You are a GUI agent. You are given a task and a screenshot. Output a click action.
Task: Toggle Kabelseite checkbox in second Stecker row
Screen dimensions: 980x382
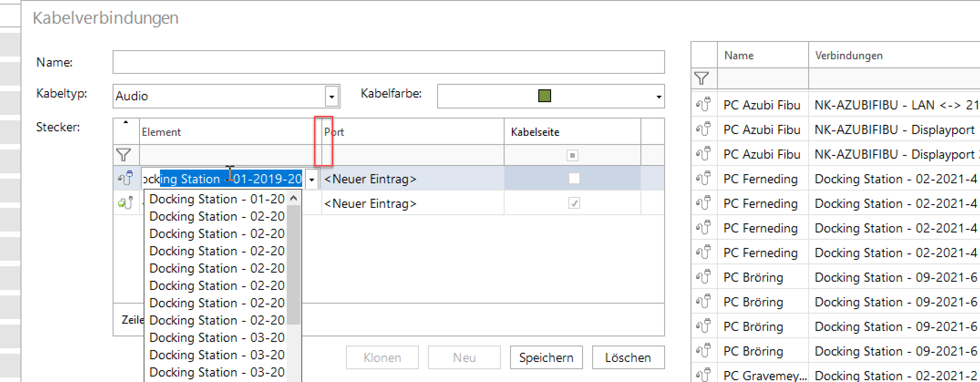point(574,203)
